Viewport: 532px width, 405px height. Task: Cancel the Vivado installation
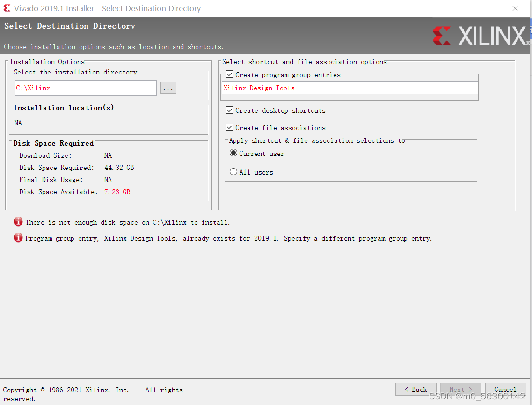[x=505, y=389]
